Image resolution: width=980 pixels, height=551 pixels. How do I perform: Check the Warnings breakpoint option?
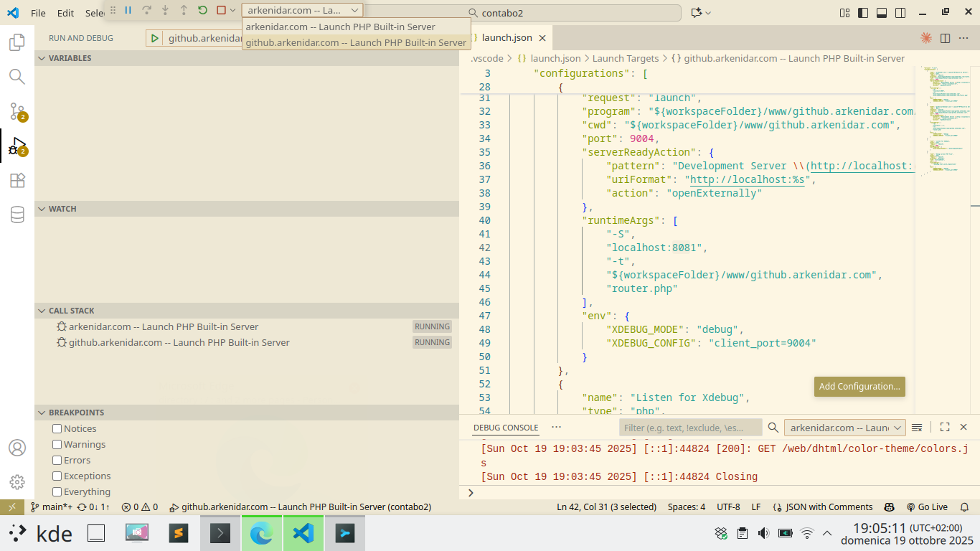point(57,445)
